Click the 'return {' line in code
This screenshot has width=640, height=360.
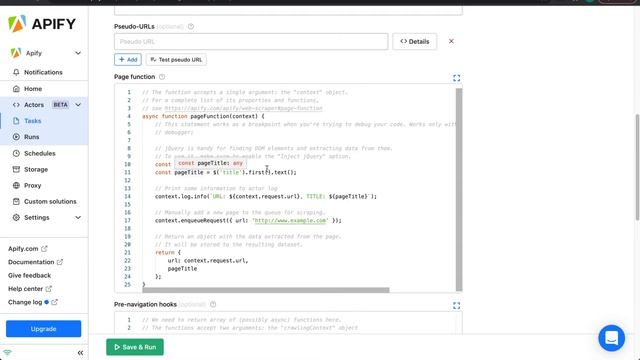pos(168,253)
